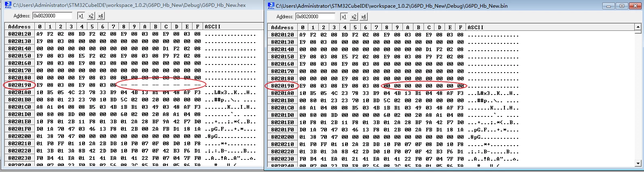The image size is (644, 172).
Task: Select address row 8020130 in .hex window
Action: point(19,41)
